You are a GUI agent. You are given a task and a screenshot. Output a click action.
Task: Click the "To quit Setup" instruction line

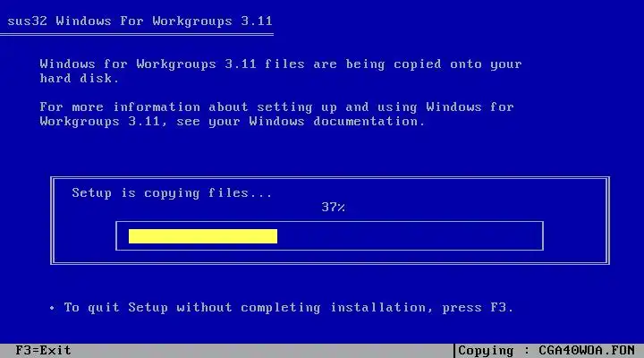tap(288, 308)
